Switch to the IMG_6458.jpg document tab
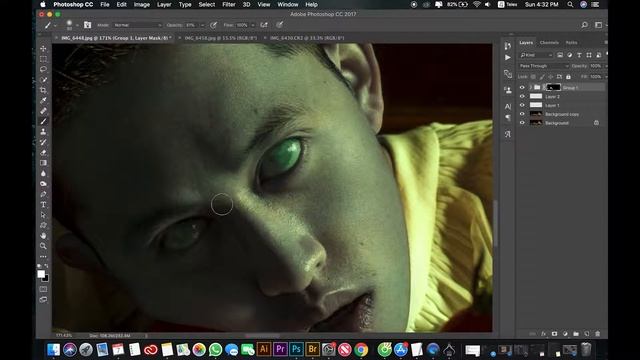The height and width of the screenshot is (360, 640). coord(221,38)
